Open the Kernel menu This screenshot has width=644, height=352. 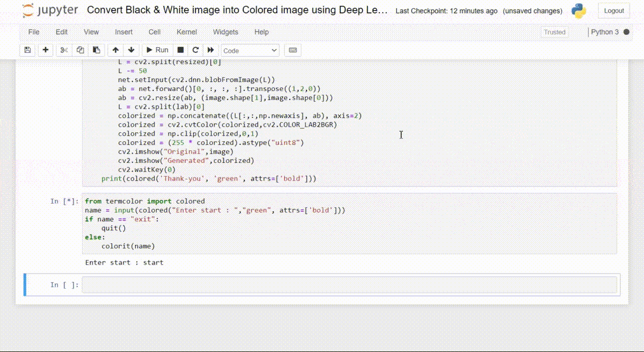point(187,32)
